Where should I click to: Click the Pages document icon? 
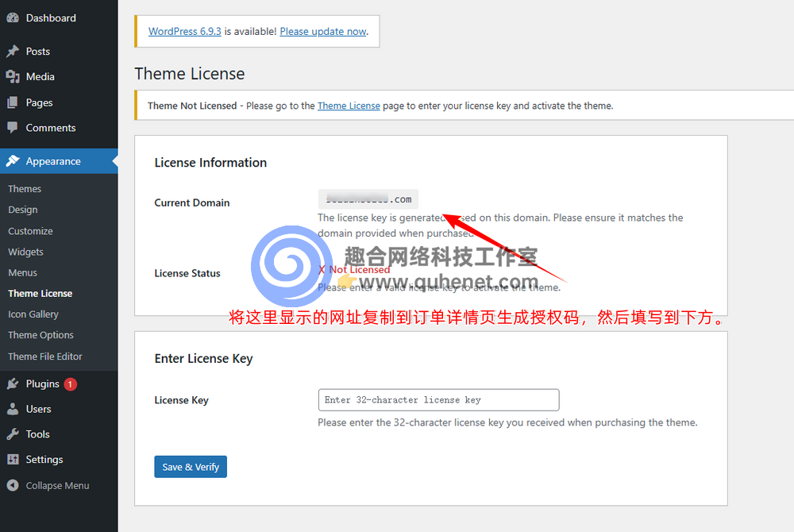[x=13, y=102]
